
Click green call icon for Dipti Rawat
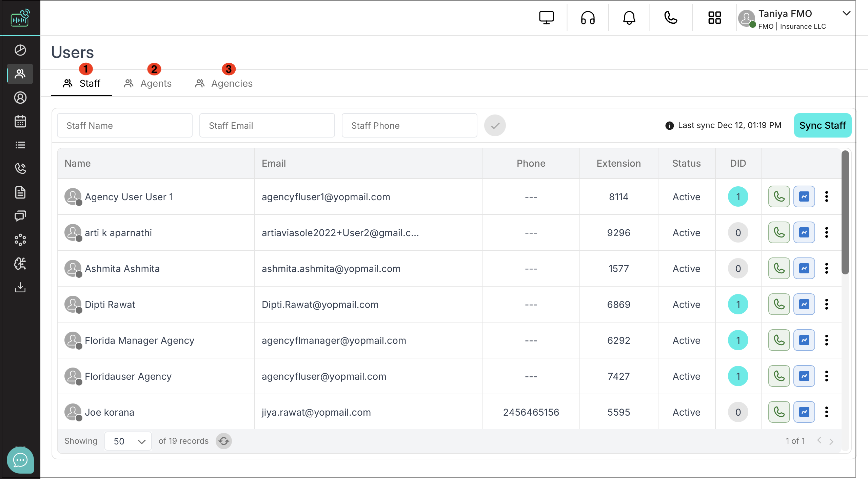click(779, 304)
